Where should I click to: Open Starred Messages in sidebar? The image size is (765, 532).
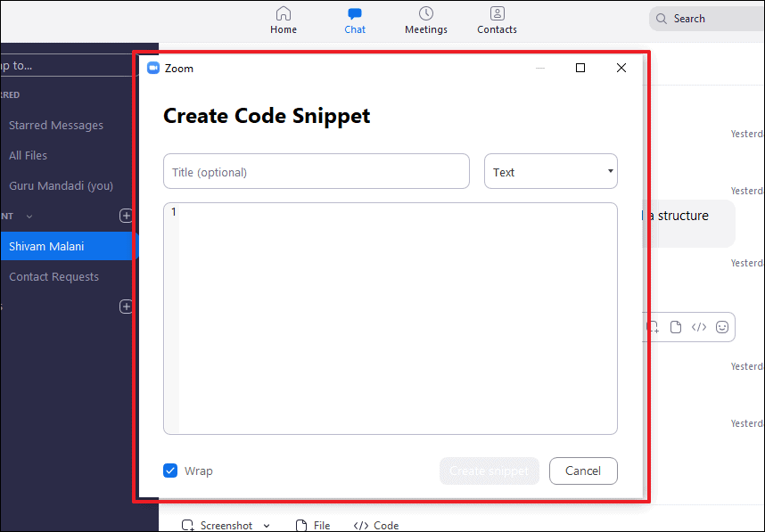point(56,126)
